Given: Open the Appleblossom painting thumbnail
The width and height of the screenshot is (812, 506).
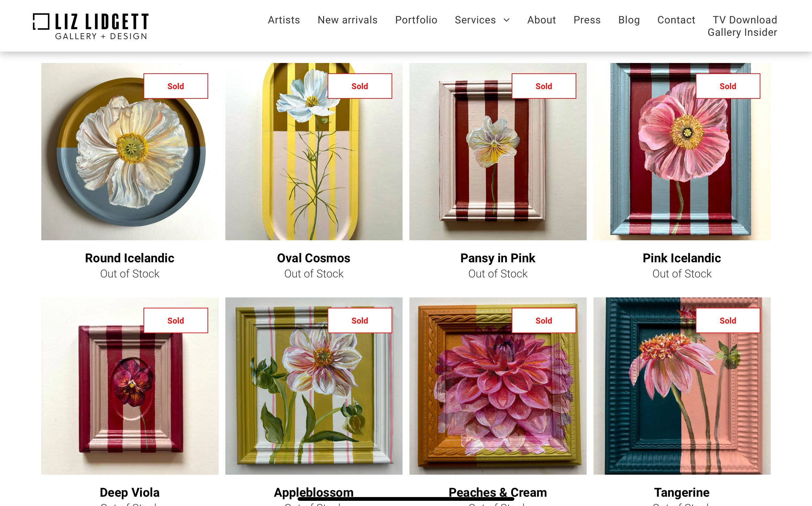Looking at the screenshot, I should tap(314, 386).
